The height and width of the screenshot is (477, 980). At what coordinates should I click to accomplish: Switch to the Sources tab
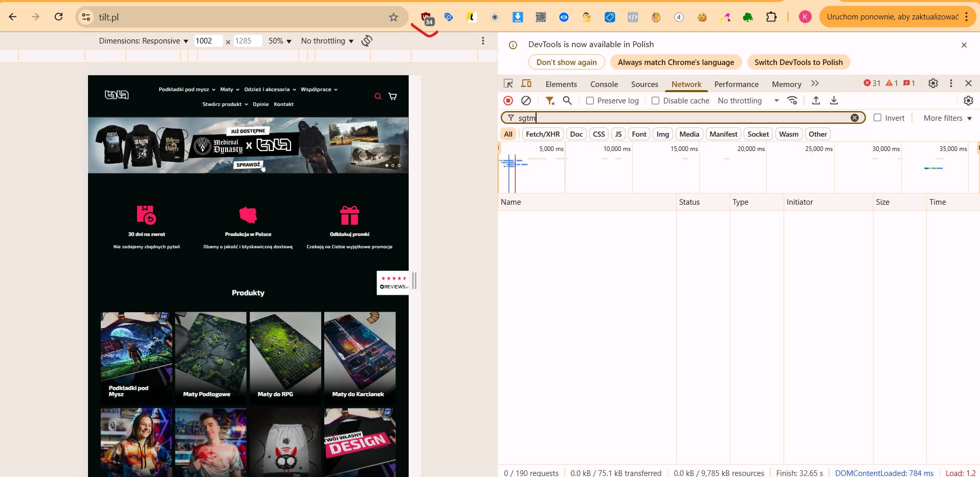(x=644, y=84)
